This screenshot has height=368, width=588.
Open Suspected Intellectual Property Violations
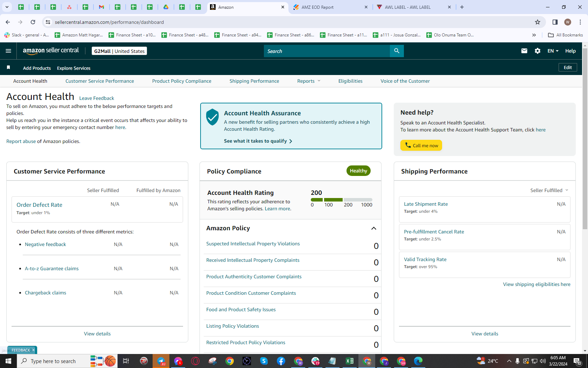click(253, 244)
